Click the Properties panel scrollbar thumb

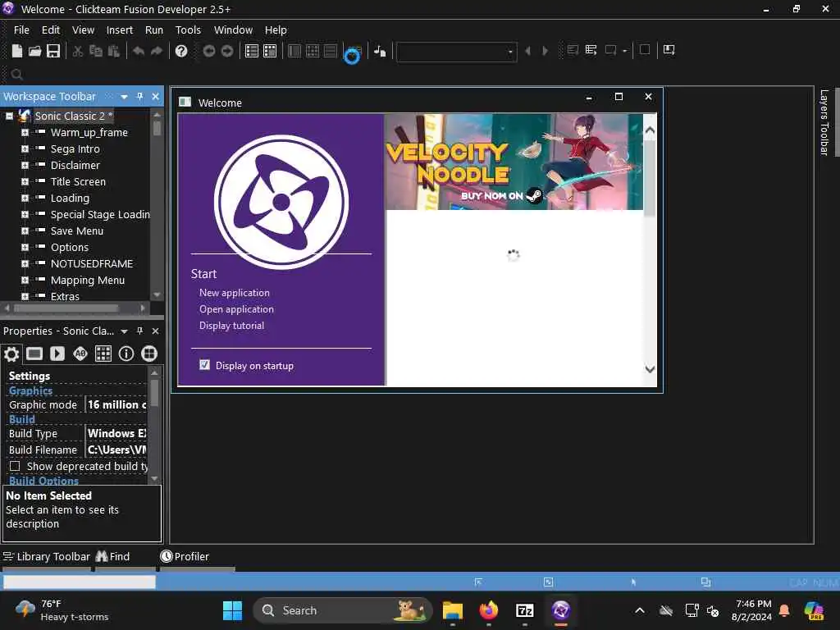154,393
